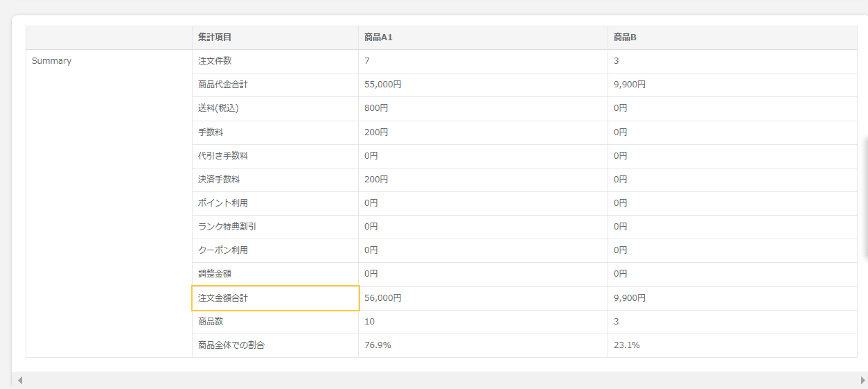Select the 76.9% ratio cell
868x389 pixels.
[x=483, y=345]
